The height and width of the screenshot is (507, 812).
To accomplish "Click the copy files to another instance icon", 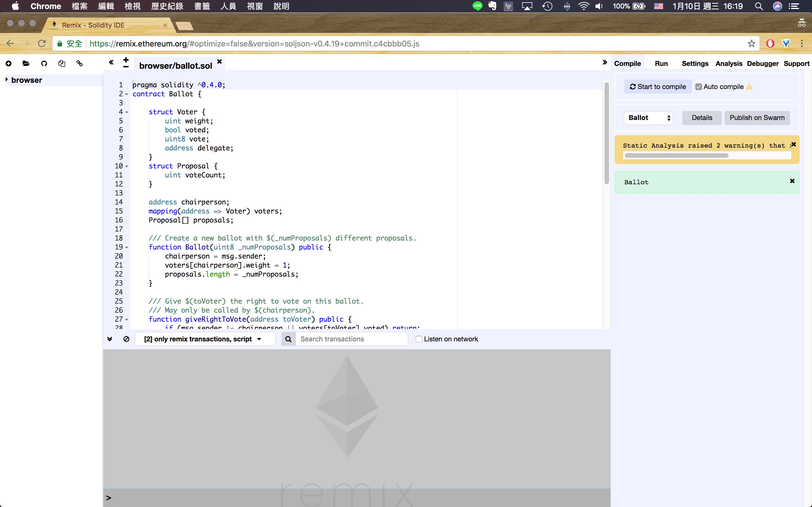I will click(62, 63).
